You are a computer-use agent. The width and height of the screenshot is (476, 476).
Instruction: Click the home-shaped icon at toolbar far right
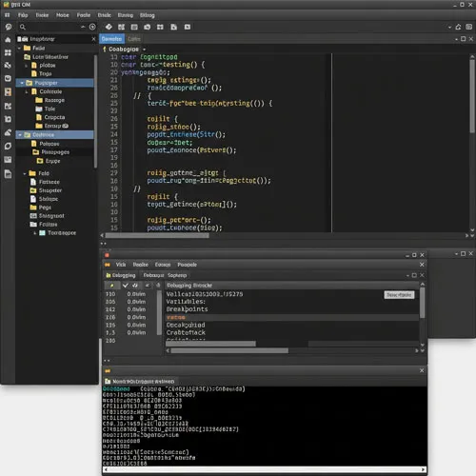tap(458, 27)
